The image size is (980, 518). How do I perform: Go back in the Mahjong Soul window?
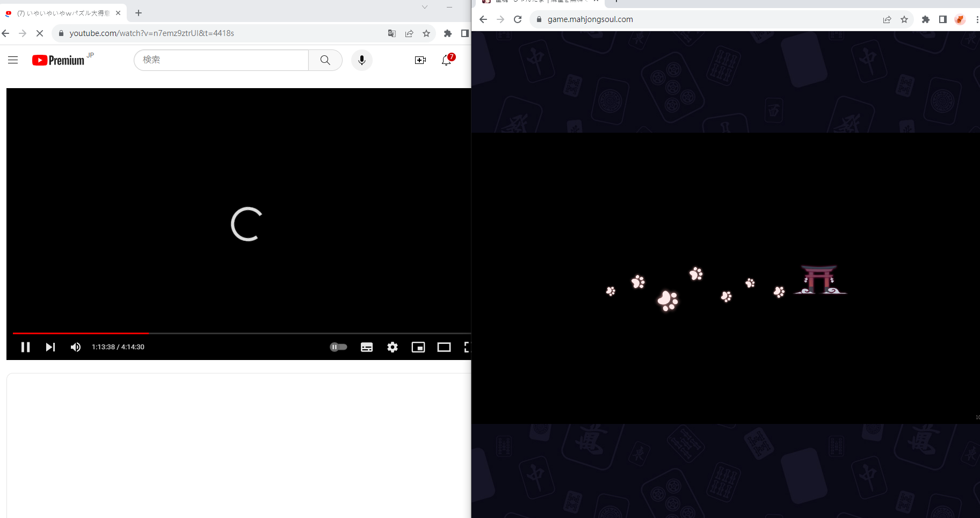483,19
